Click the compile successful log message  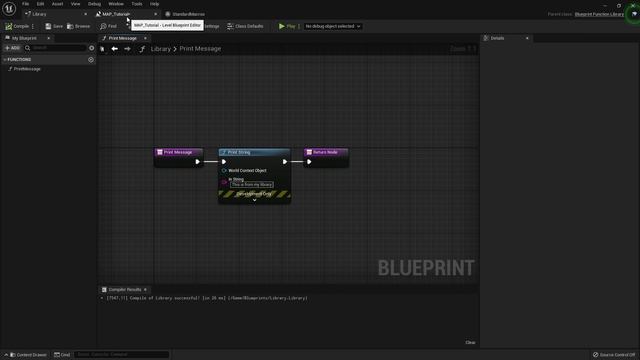coord(207,298)
